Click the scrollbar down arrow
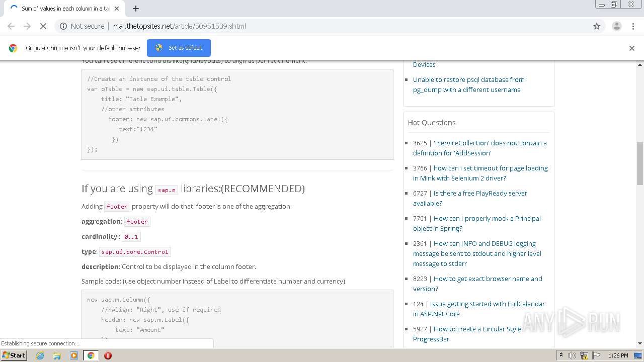This screenshot has height=362, width=644. 640,343
